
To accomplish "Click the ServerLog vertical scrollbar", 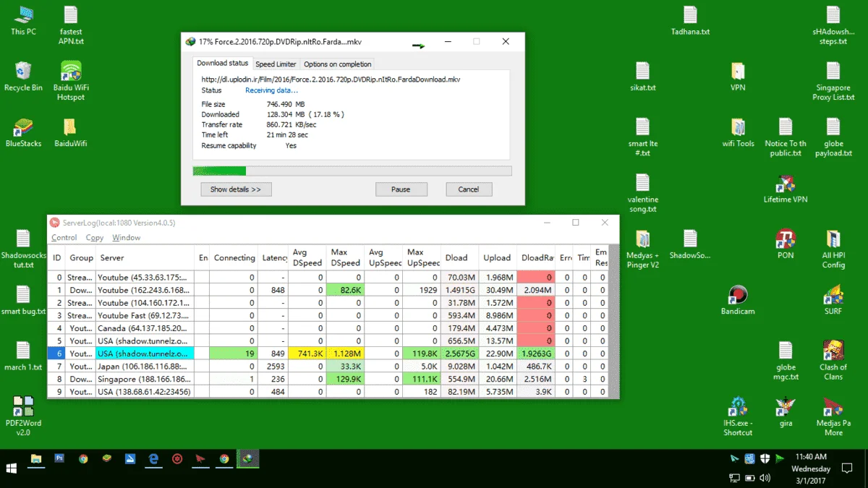I will pos(613,321).
